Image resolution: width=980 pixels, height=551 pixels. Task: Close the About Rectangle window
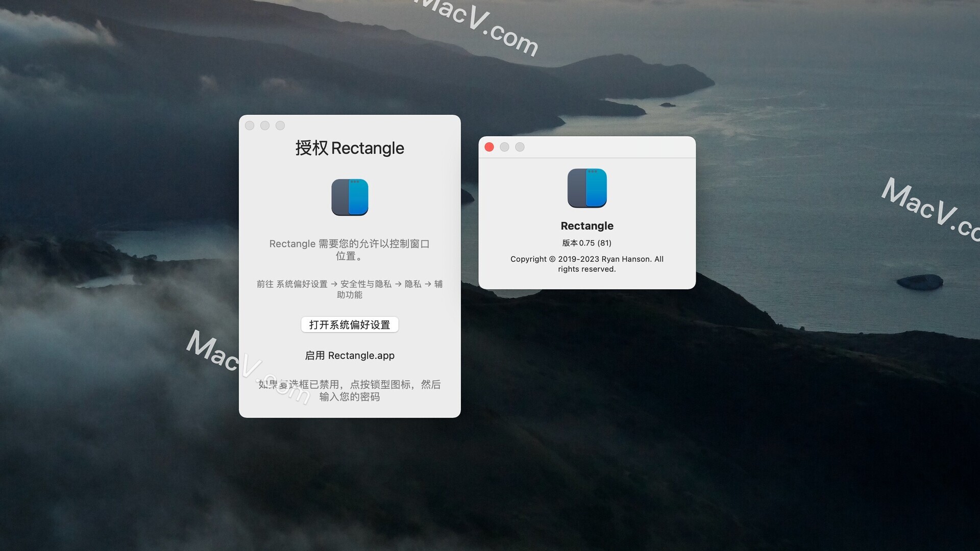click(489, 147)
